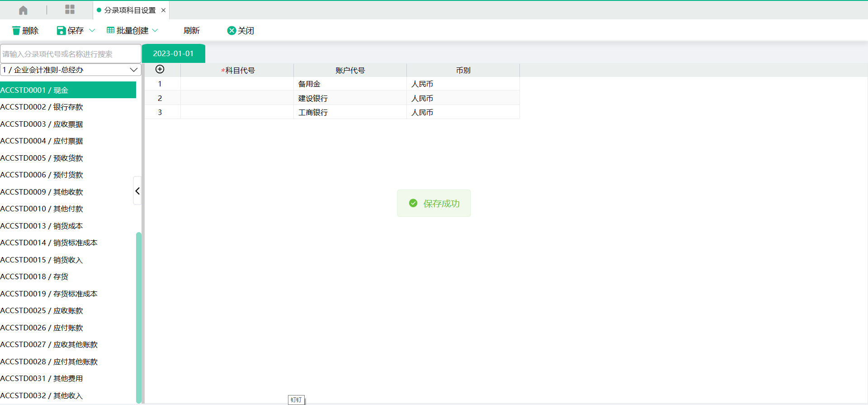Click the 保存 save button
This screenshot has height=405, width=868.
[x=70, y=30]
